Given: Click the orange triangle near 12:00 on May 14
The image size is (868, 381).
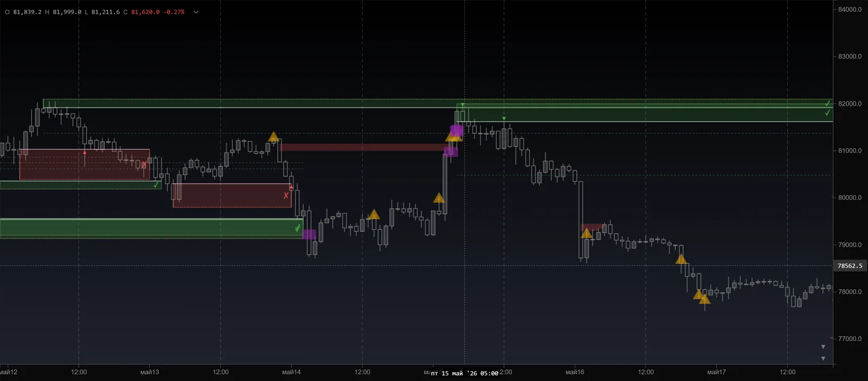Looking at the screenshot, I should pyautogui.click(x=374, y=215).
